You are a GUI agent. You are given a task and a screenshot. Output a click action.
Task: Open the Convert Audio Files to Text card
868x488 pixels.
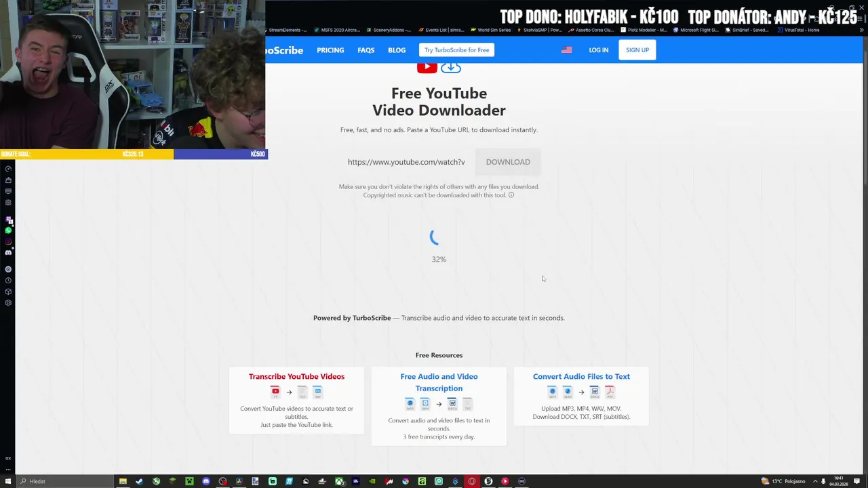point(581,396)
